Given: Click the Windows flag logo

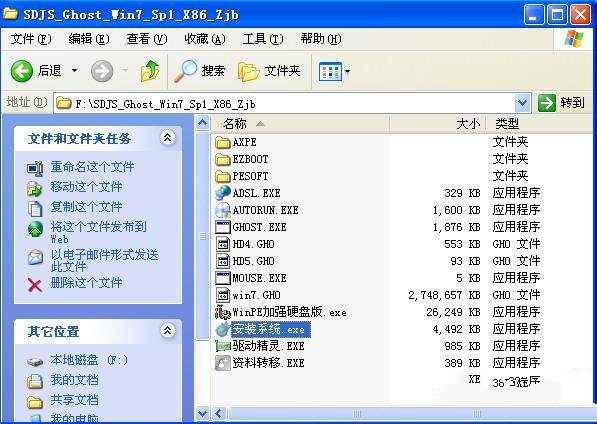Looking at the screenshot, I should point(574,39).
